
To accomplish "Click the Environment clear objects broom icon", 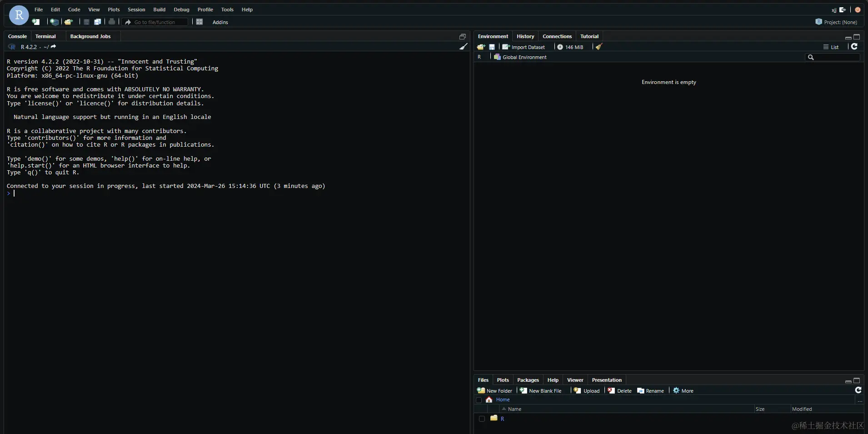I will click(x=599, y=47).
